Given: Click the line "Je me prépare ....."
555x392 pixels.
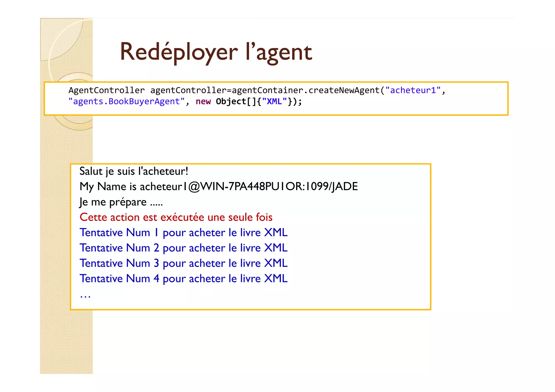Looking at the screenshot, I should click(121, 202).
